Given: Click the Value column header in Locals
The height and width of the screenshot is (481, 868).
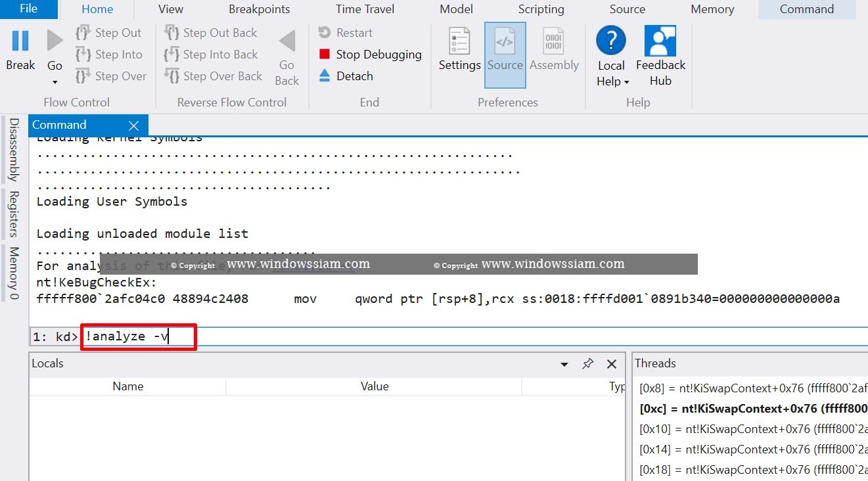Looking at the screenshot, I should point(375,386).
